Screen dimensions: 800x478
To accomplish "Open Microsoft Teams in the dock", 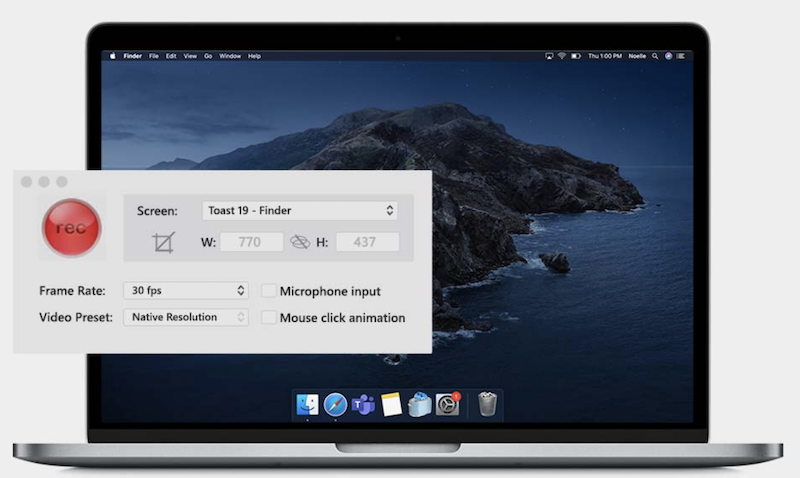I will coord(363,404).
